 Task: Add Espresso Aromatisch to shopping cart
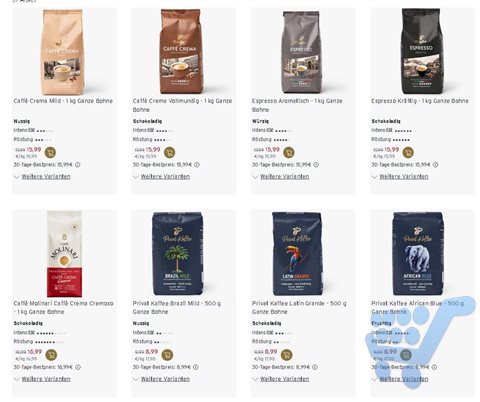coord(289,152)
